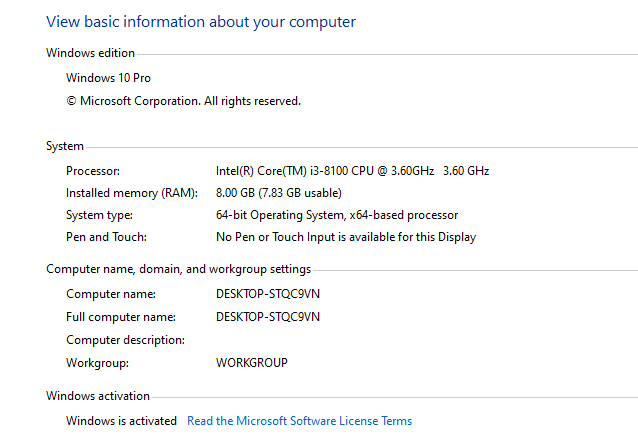The width and height of the screenshot is (638, 434).
Task: Open the Microsoft Software License Terms link
Action: click(x=299, y=421)
